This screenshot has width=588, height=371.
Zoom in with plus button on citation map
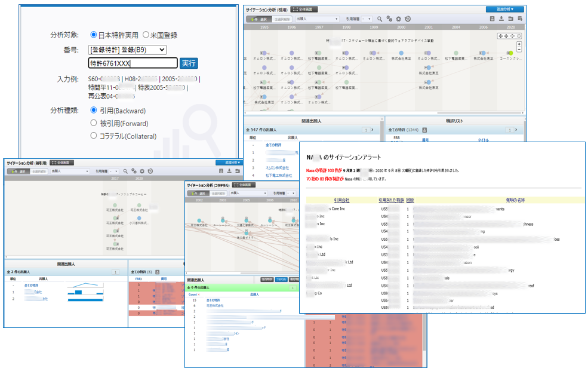(519, 44)
